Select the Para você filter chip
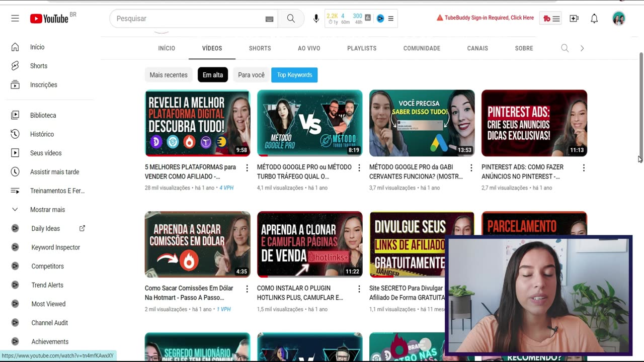 click(x=251, y=75)
